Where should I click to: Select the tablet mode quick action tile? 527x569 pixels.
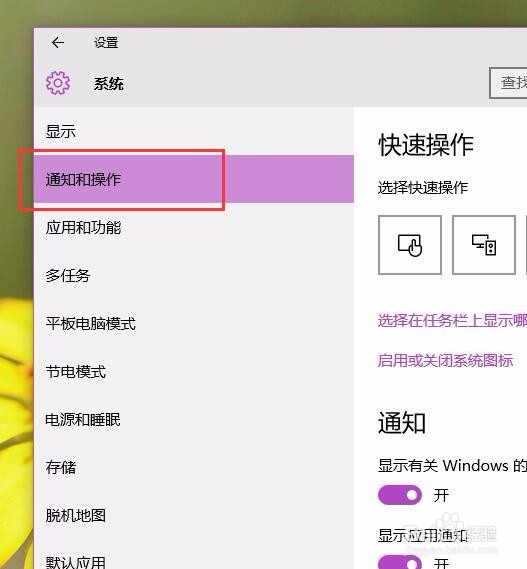[410, 245]
